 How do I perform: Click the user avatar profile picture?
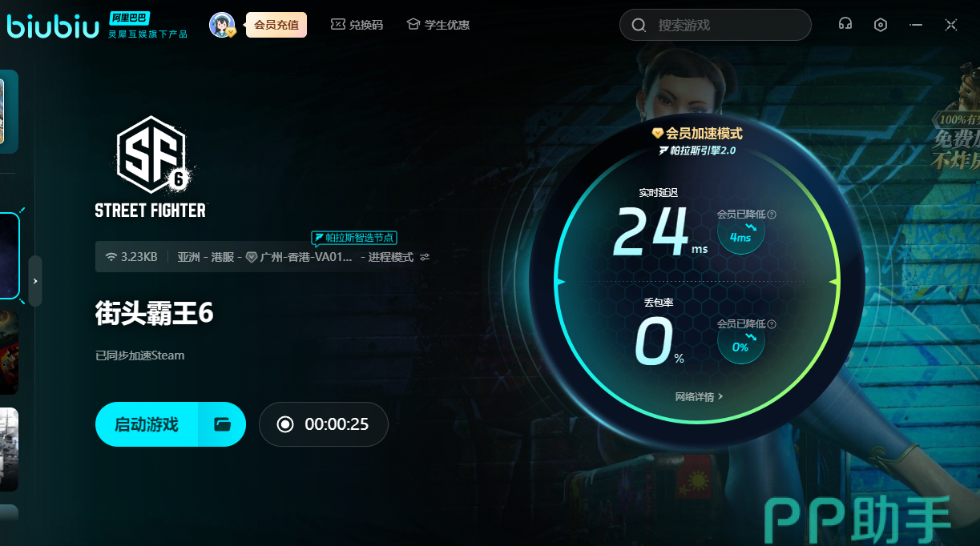coord(221,25)
